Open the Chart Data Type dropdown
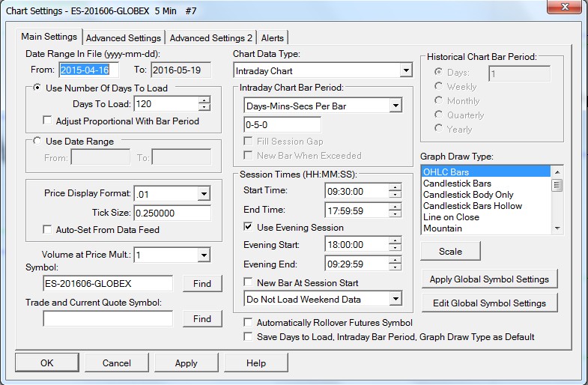Image resolution: width=588 pixels, height=385 pixels. pos(406,70)
